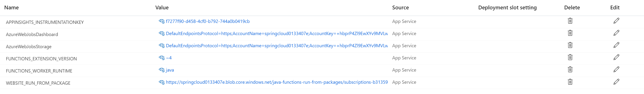Image resolution: width=644 pixels, height=94 pixels.
Task: Hide the FUNCTIONS_WORKER_RUNTIME value
Action: pos(161,70)
